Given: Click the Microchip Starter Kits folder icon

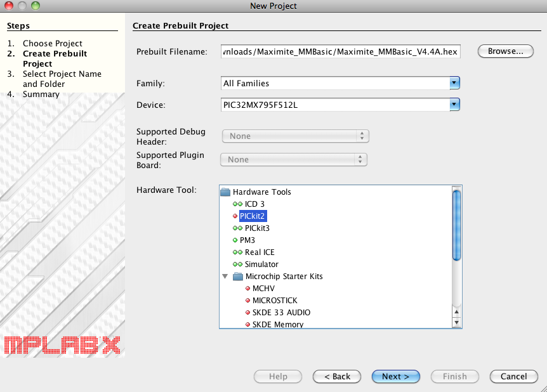Looking at the screenshot, I should 238,277.
